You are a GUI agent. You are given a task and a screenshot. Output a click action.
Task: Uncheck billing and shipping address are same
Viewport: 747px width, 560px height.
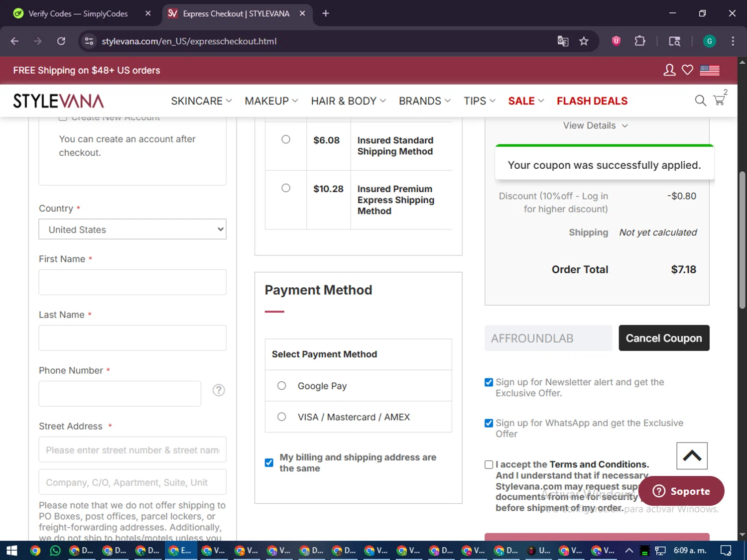point(269,462)
